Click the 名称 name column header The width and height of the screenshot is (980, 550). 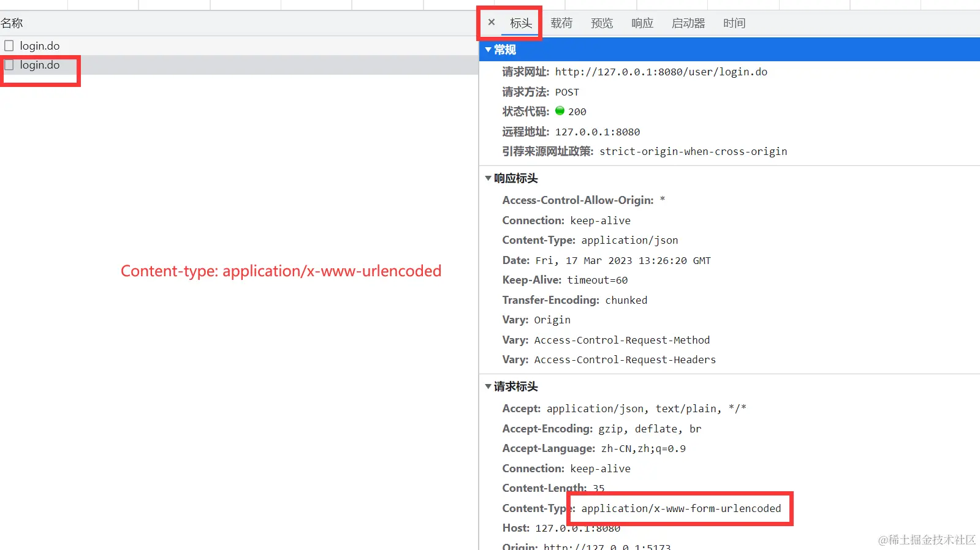[12, 23]
